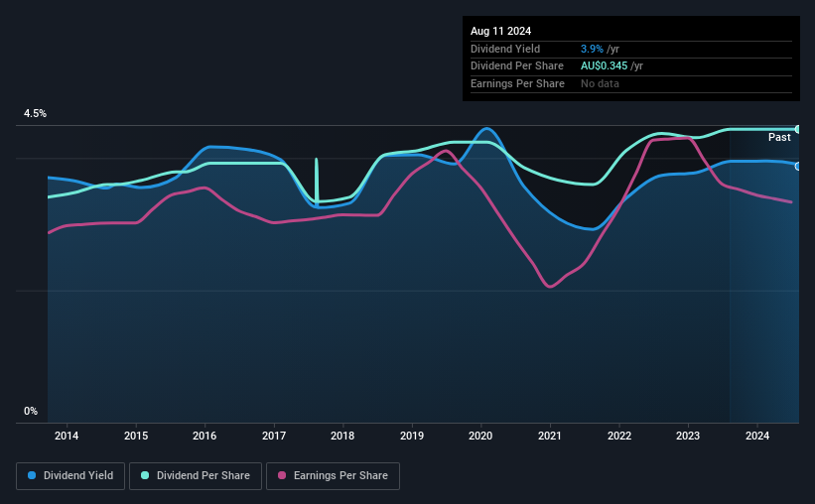The width and height of the screenshot is (815, 504).
Task: Click the 4.5% y-axis label
Action: point(36,114)
